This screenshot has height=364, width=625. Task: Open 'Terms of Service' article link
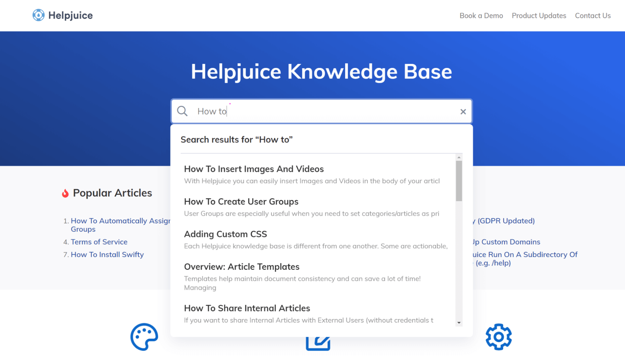click(x=99, y=242)
